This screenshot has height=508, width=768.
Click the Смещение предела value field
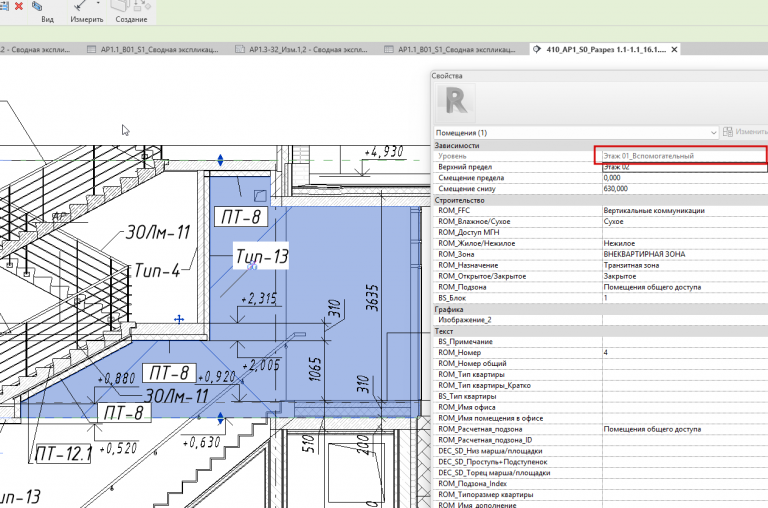(x=685, y=178)
